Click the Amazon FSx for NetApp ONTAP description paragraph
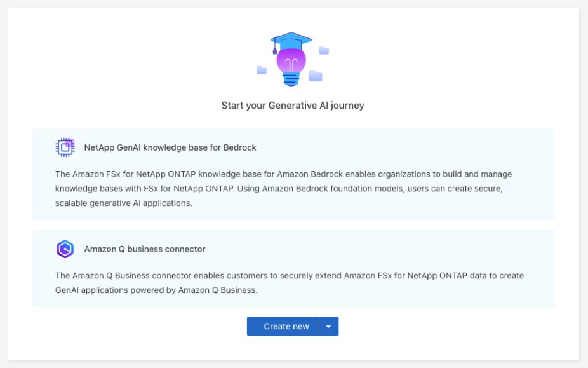 coord(283,189)
